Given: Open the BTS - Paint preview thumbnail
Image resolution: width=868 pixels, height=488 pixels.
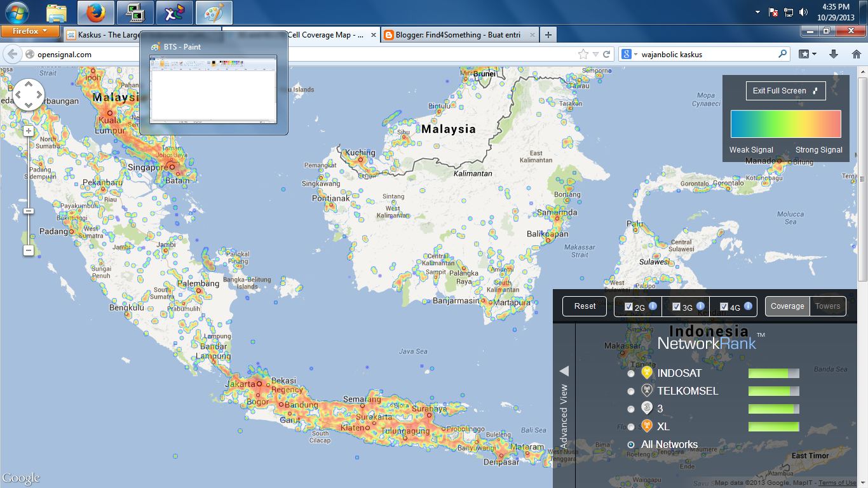Looking at the screenshot, I should [214, 88].
